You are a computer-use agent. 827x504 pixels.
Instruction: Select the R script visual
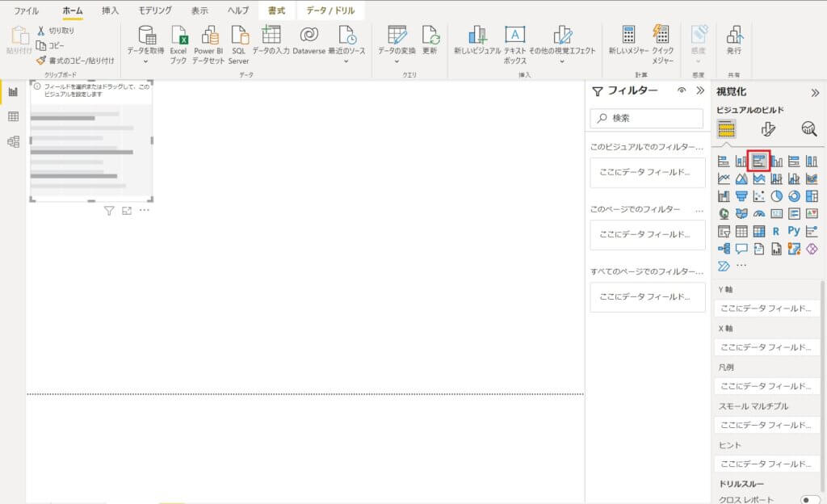[x=776, y=231]
